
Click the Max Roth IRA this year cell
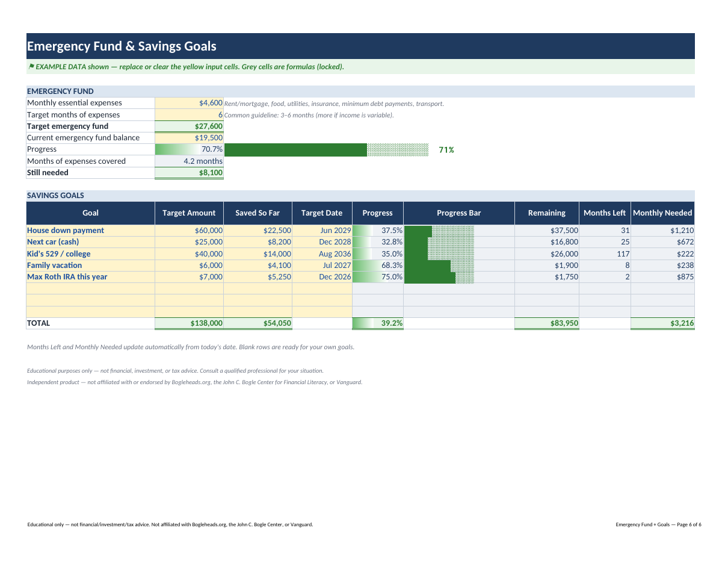click(90, 277)
